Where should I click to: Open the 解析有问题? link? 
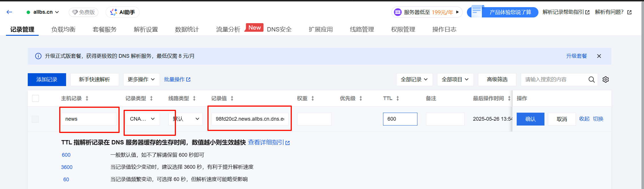click(x=613, y=12)
